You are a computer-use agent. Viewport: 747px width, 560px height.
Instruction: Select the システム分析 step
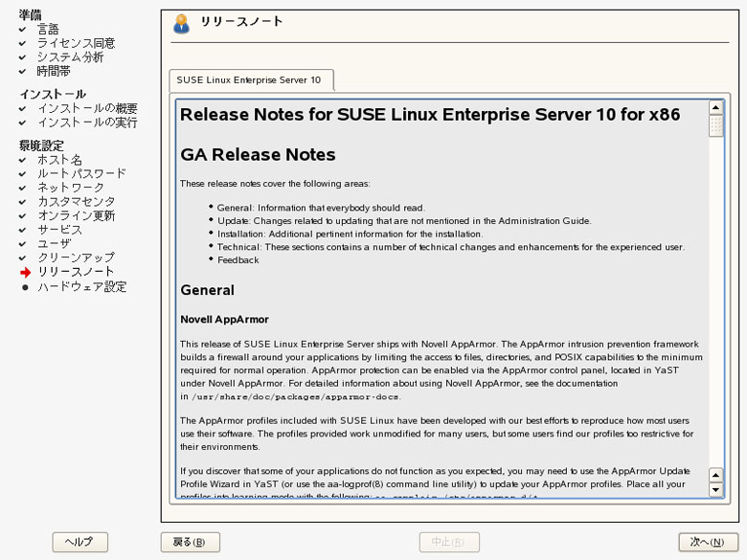coord(71,57)
